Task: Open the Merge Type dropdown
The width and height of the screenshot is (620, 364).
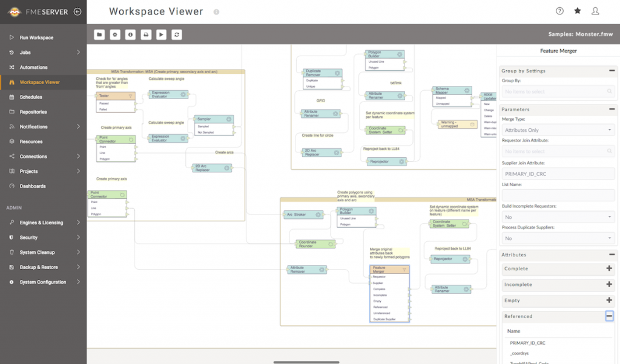Action: pyautogui.click(x=558, y=130)
